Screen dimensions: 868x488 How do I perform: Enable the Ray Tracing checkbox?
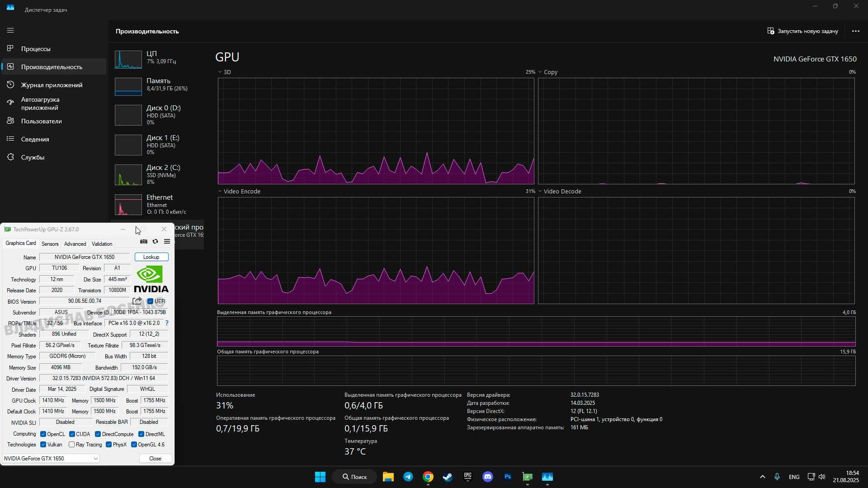point(72,445)
